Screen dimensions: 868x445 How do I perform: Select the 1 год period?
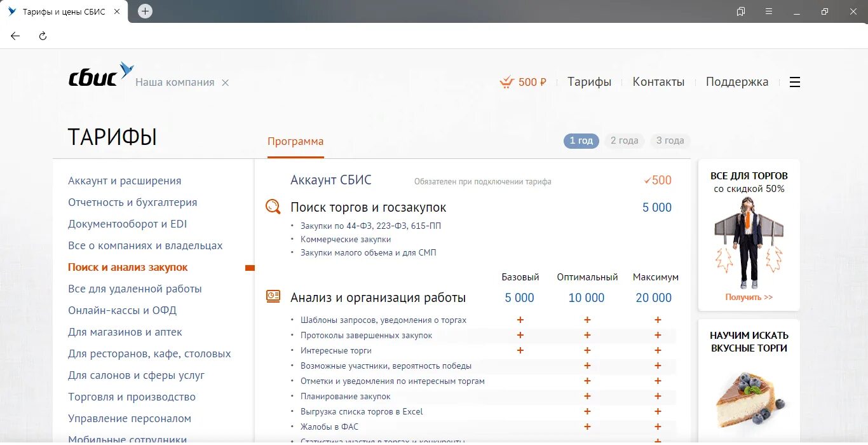tap(581, 140)
